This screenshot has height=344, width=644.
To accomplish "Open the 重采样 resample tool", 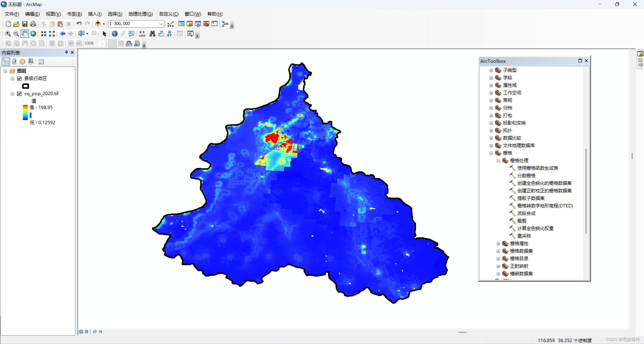I will click(524, 236).
